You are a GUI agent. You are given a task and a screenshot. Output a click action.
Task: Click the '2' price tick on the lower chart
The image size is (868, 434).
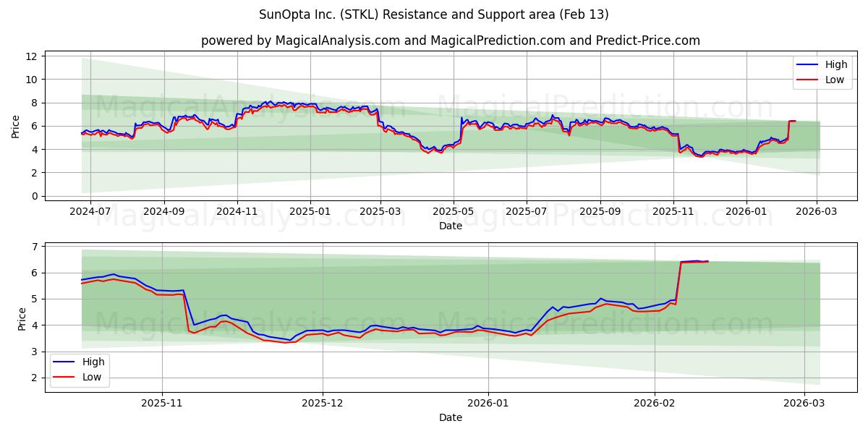pyautogui.click(x=35, y=378)
